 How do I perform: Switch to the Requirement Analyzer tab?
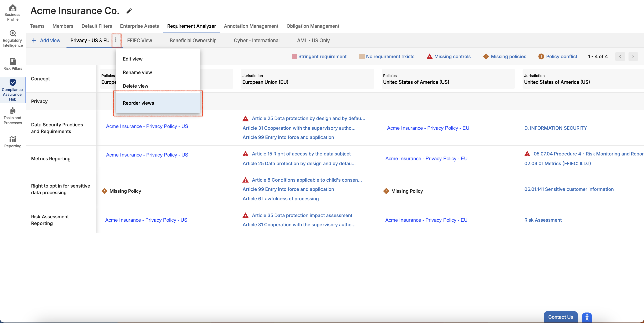[191, 26]
